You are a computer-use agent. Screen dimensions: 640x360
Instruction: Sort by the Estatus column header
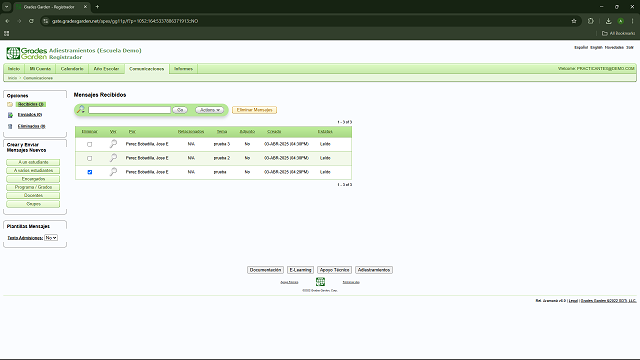325,131
